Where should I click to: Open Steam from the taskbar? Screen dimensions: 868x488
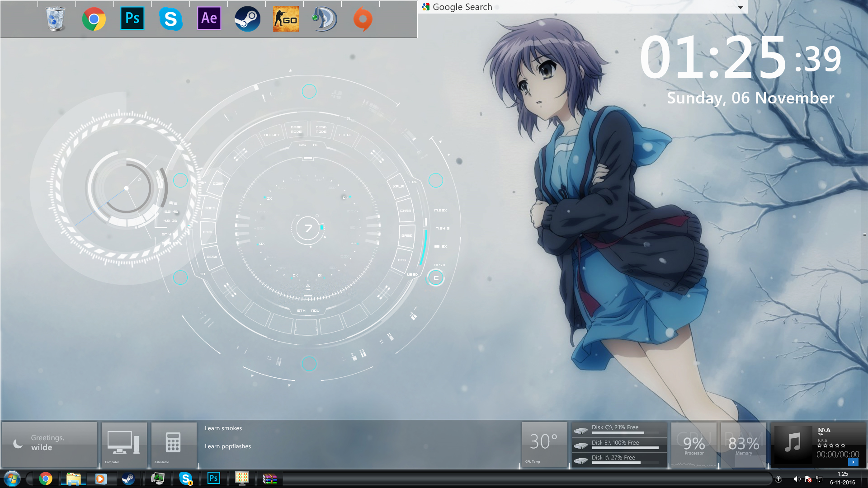coord(128,479)
